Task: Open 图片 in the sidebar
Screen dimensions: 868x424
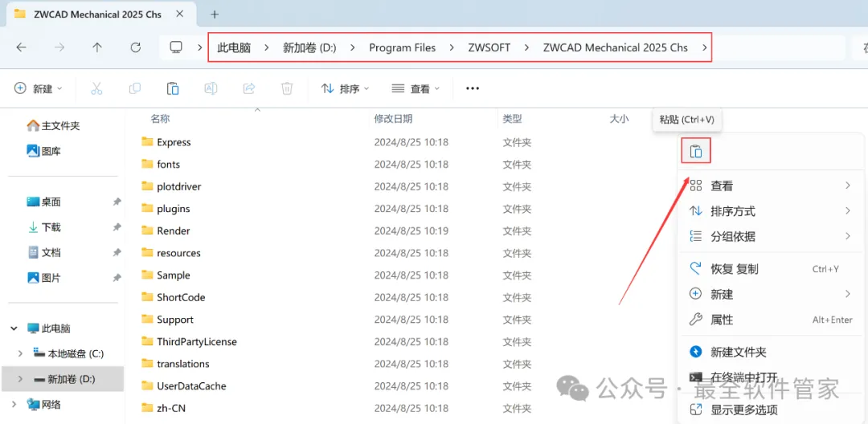Action: [43, 278]
